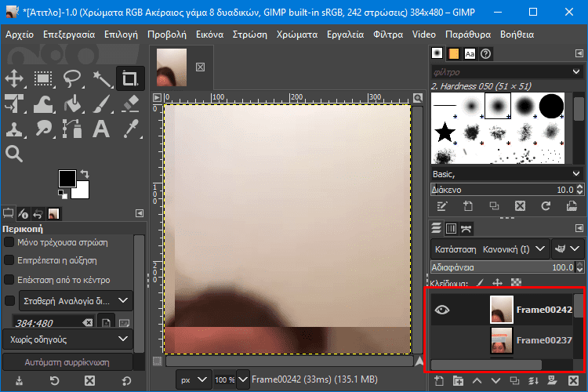Toggle visibility of Frame00242 layer
Image resolution: width=588 pixels, height=392 pixels.
(441, 310)
